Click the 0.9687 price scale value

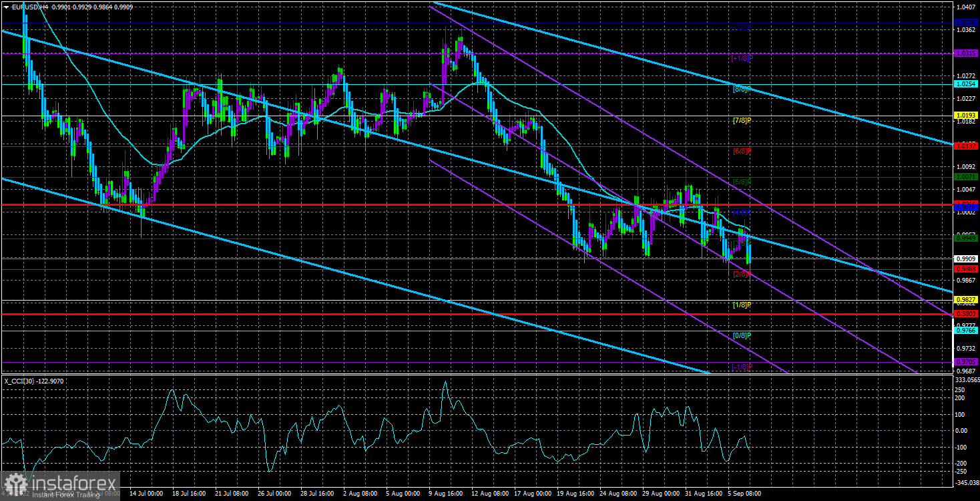(965, 371)
